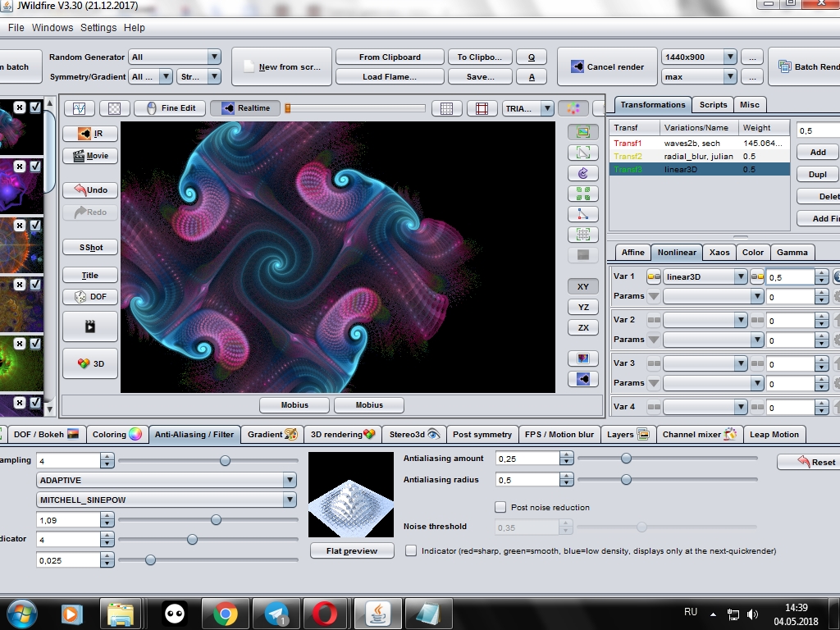Click the From Clipboard button
The height and width of the screenshot is (630, 840).
(390, 57)
